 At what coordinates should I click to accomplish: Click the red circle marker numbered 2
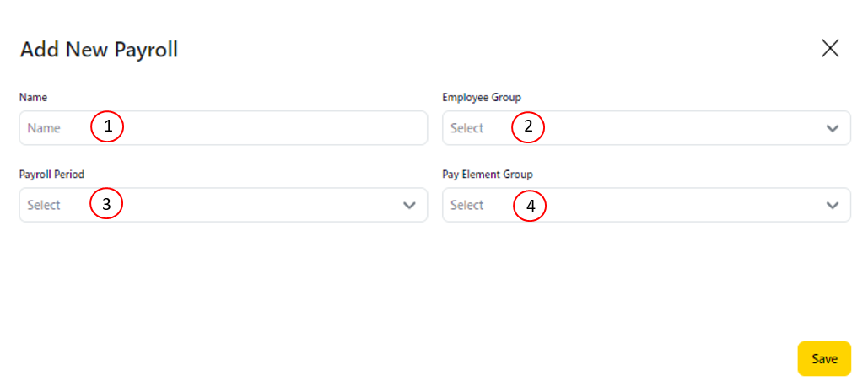tap(528, 127)
